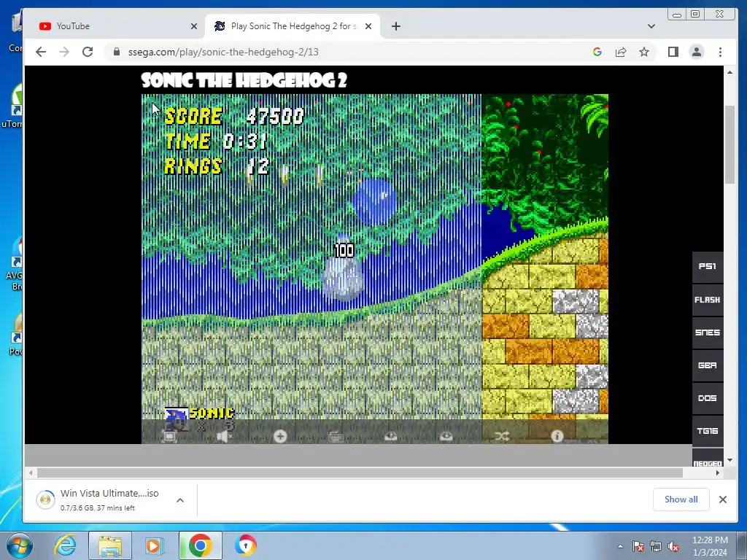The image size is (747, 560).
Task: Click the Chrome taskbar icon
Action: click(x=200, y=545)
